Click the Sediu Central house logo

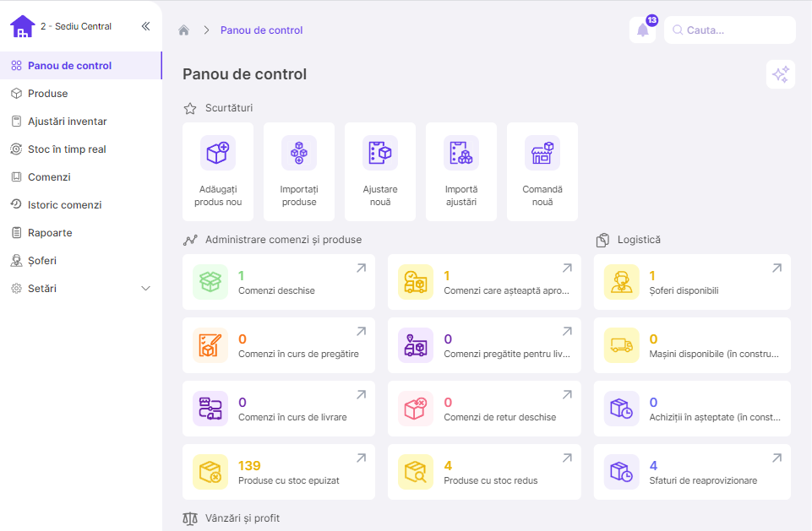tap(23, 27)
